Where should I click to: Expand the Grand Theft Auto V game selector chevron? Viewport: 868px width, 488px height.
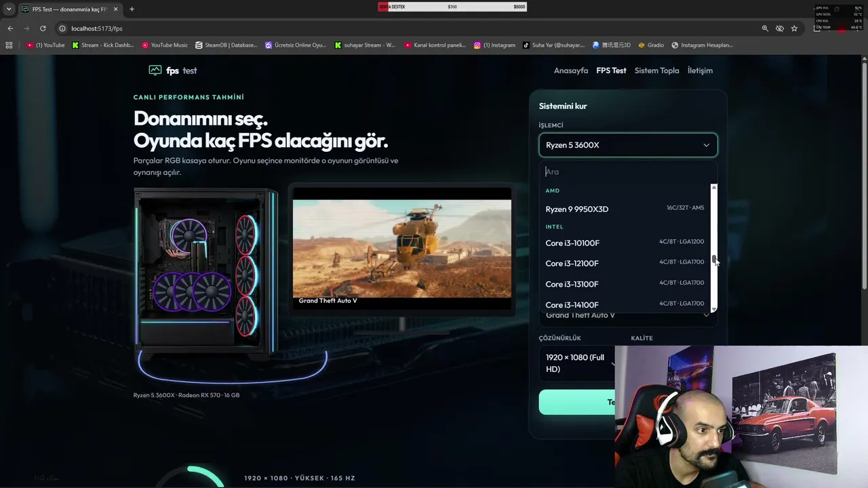(x=706, y=315)
